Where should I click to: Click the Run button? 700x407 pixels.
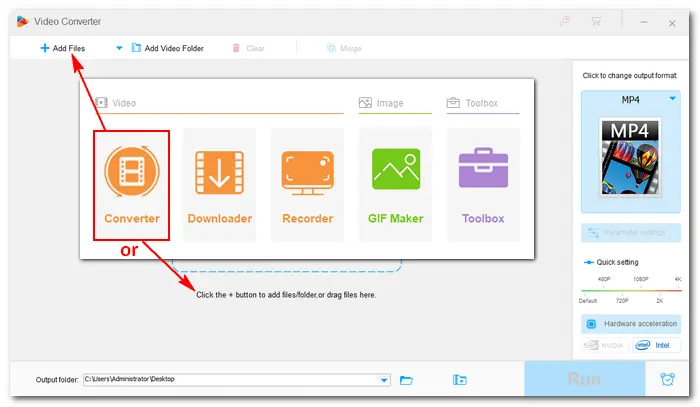[x=584, y=379]
